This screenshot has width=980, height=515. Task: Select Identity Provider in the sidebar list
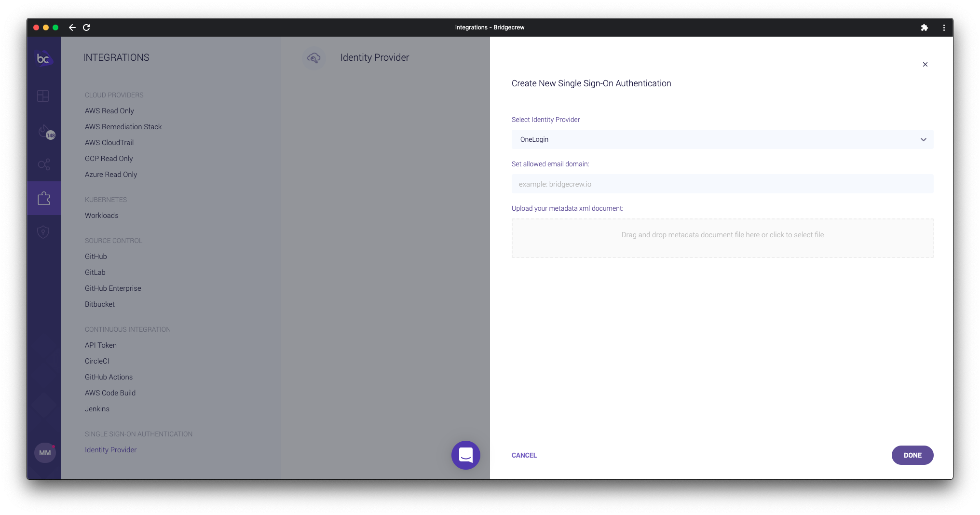[x=110, y=450]
